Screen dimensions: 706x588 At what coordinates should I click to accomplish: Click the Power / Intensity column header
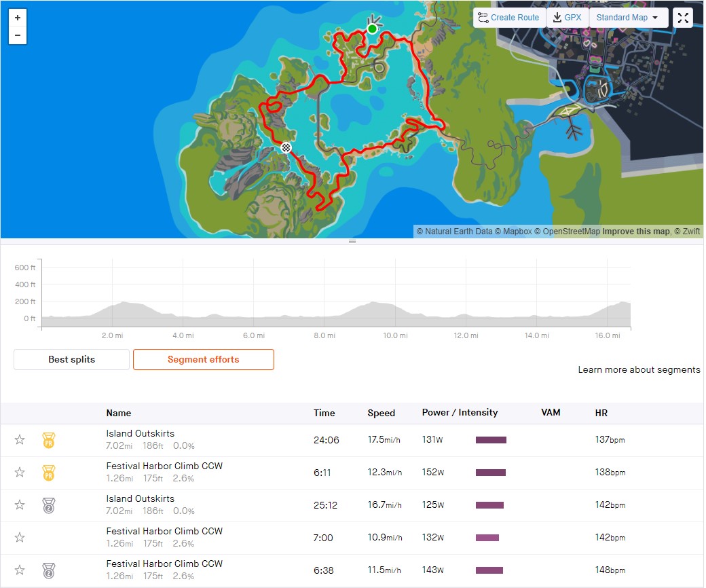(461, 414)
